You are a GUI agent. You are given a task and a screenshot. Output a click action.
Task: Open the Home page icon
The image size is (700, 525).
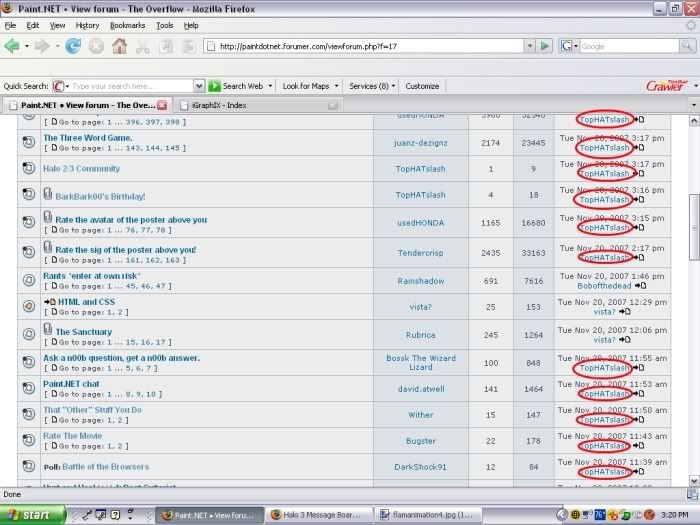119,46
